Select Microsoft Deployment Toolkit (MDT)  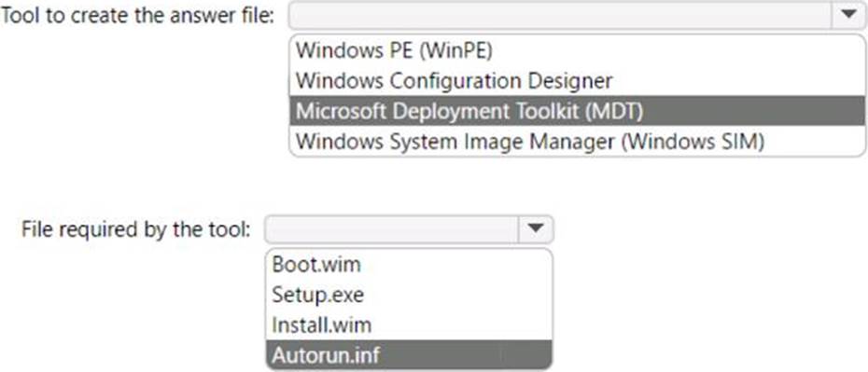pyautogui.click(x=578, y=111)
